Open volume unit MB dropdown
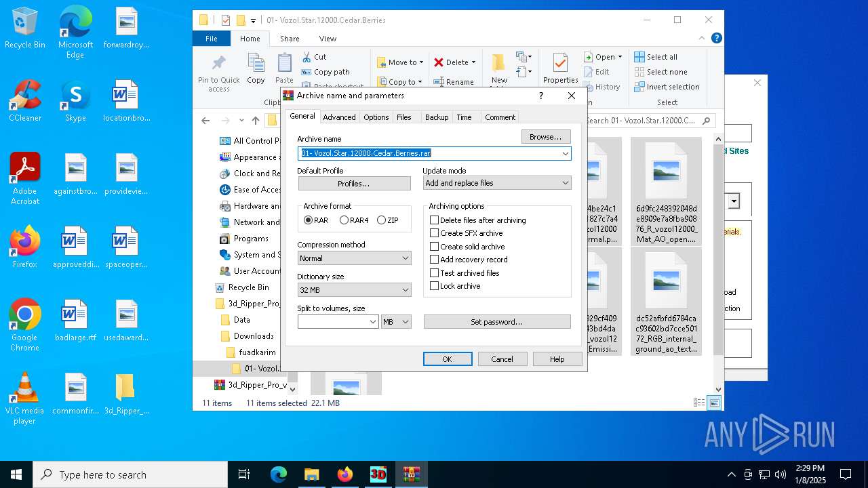Image resolution: width=868 pixels, height=488 pixels. point(396,322)
